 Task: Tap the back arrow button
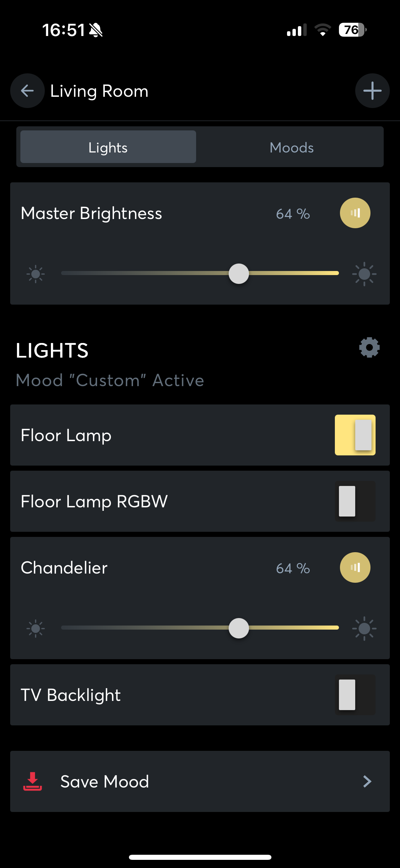(27, 91)
